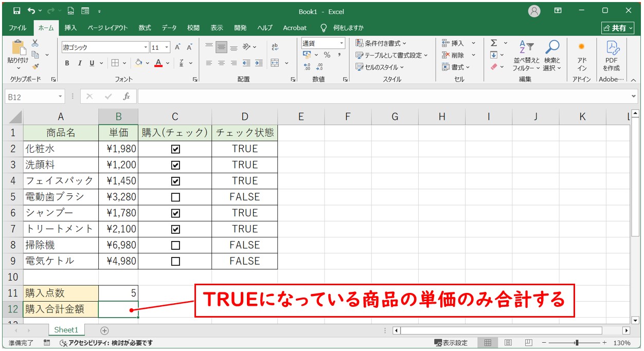Click the font color A swatch

coord(158,63)
